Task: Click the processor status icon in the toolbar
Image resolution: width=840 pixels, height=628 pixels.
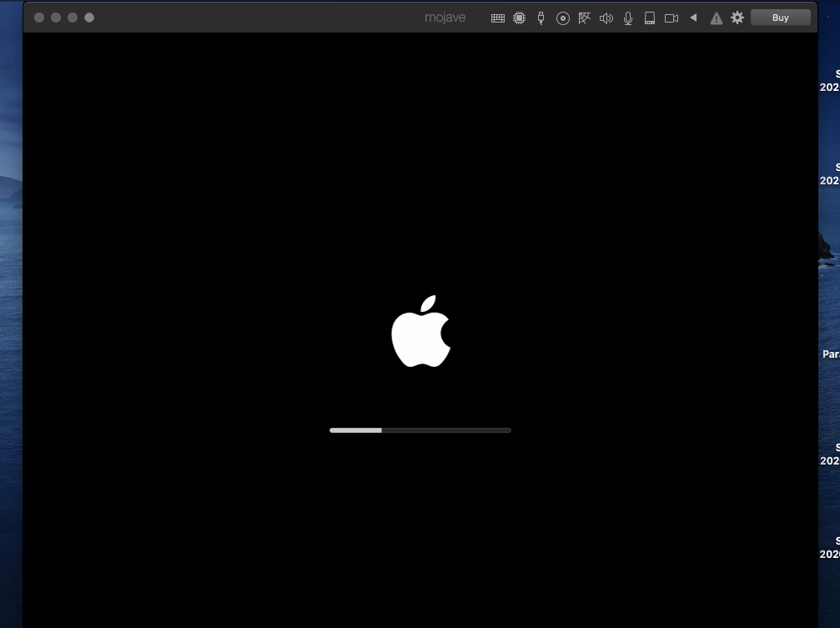Action: pyautogui.click(x=519, y=17)
